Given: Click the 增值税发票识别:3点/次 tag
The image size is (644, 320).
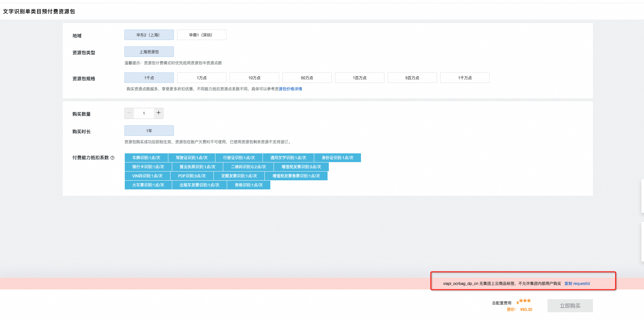Looking at the screenshot, I should pyautogui.click(x=301, y=167).
